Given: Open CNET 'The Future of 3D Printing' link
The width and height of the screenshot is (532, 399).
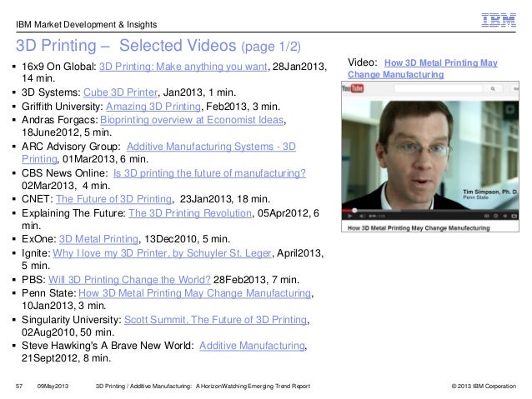Looking at the screenshot, I should click(x=113, y=199).
